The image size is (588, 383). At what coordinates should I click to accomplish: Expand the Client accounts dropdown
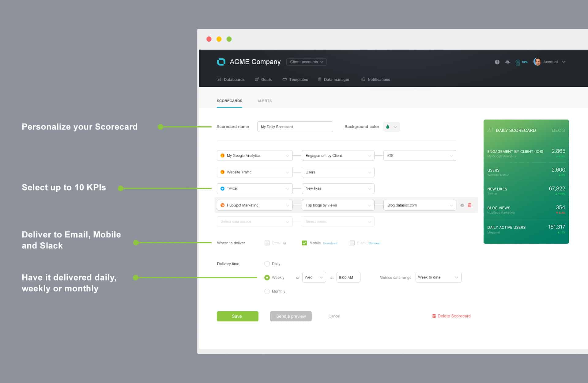pos(306,62)
